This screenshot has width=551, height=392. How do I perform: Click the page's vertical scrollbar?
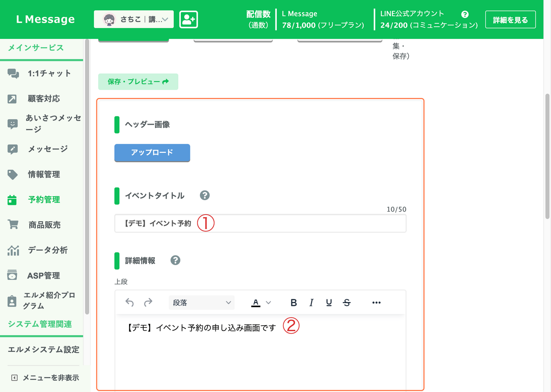[x=547, y=157]
